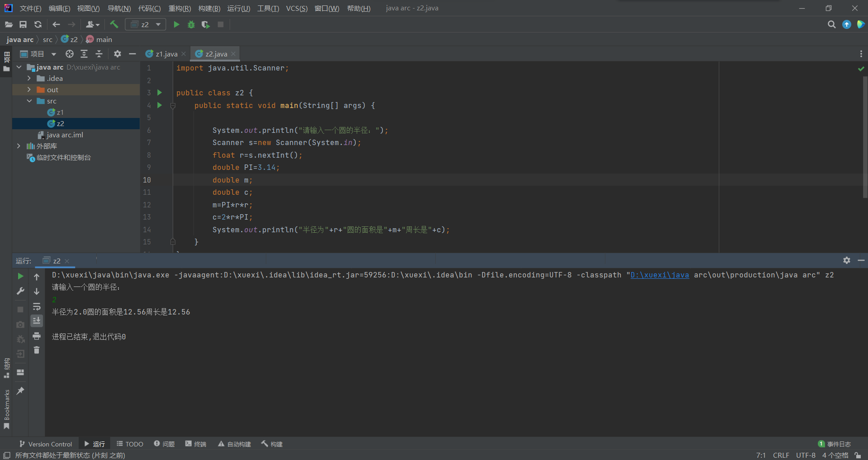
Task: Collapse the java arc project root
Action: tap(19, 67)
